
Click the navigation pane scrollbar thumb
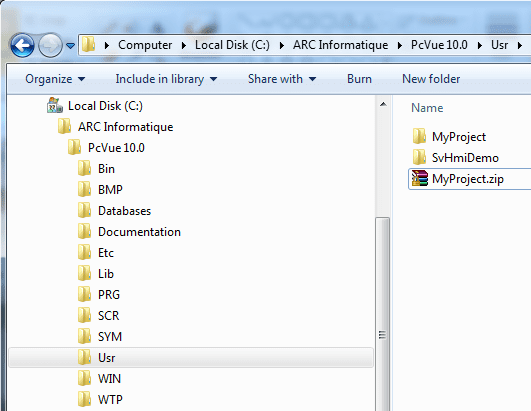click(x=383, y=314)
